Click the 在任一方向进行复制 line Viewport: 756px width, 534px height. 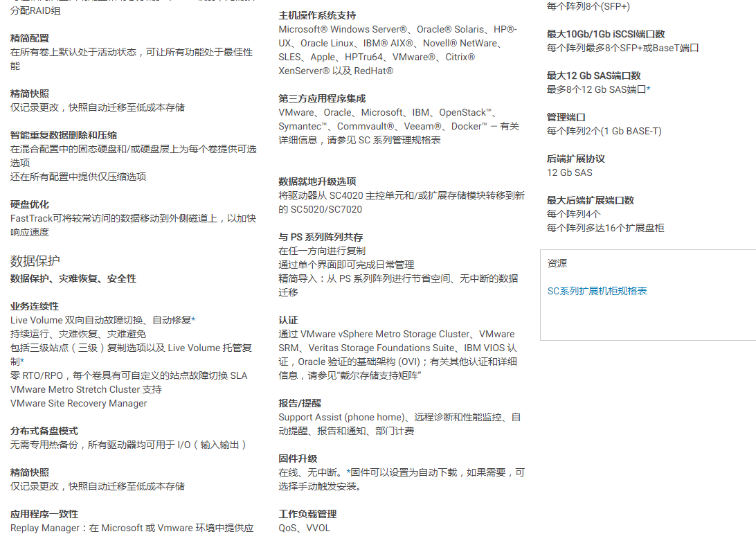click(x=322, y=251)
